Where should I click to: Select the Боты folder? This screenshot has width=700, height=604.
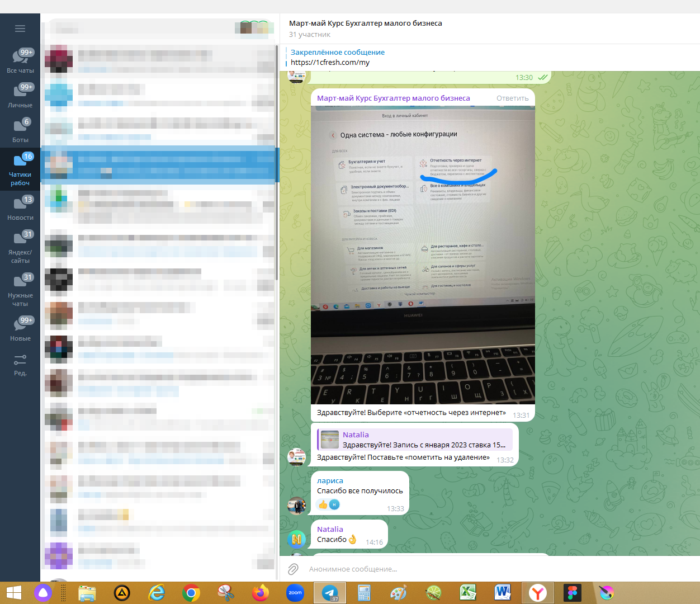(20, 130)
